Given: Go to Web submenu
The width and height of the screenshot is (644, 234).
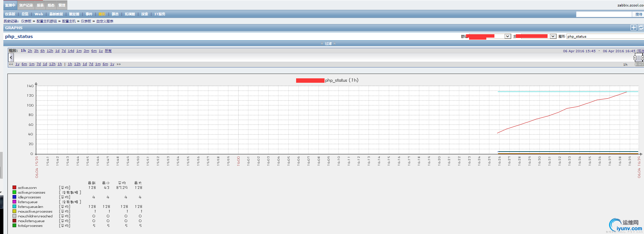Looking at the screenshot, I should pos(39,14).
